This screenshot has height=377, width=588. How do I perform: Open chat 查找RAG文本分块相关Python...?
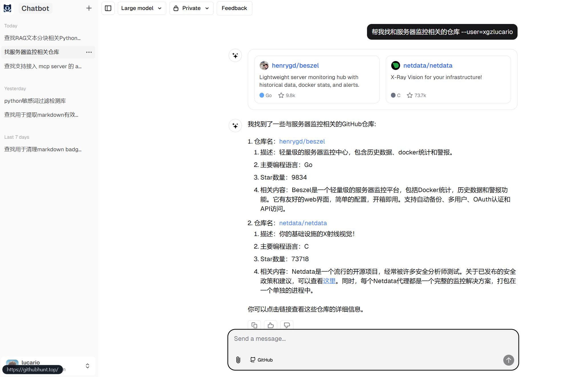coord(42,38)
